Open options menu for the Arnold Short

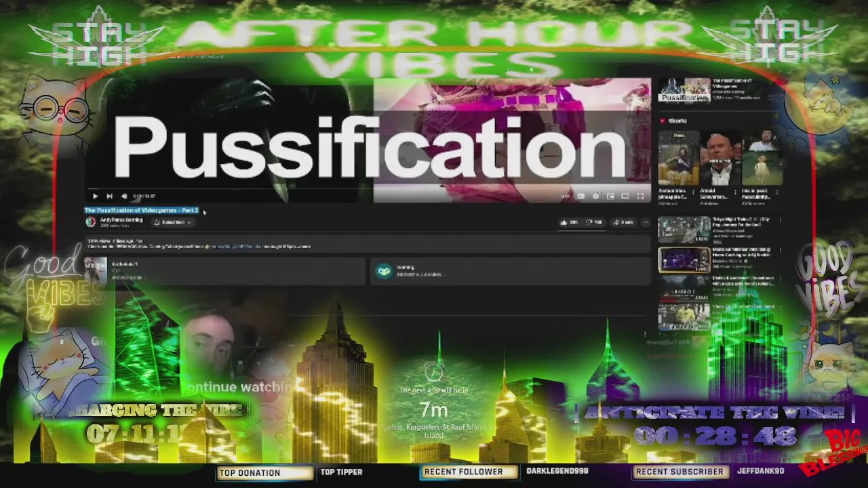point(736,193)
